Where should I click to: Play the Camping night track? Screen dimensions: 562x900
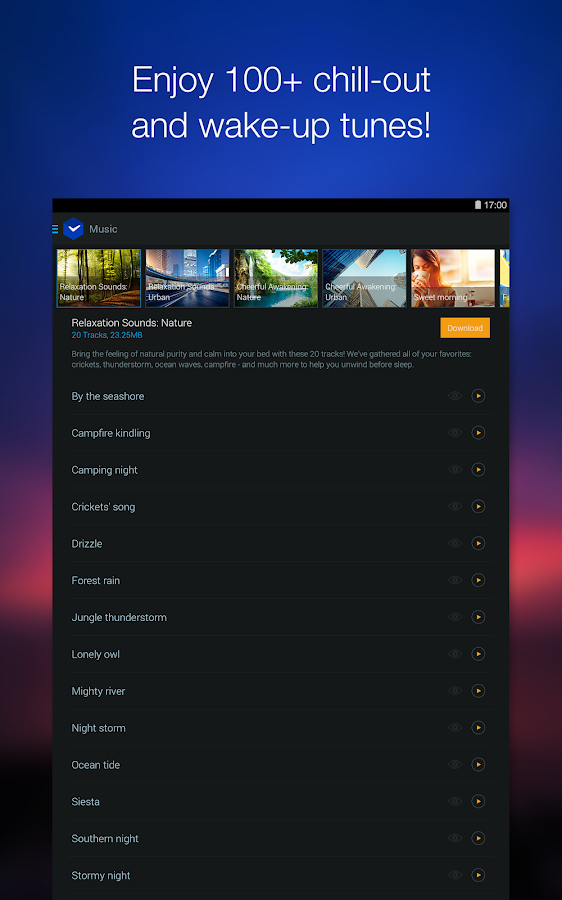coord(478,470)
